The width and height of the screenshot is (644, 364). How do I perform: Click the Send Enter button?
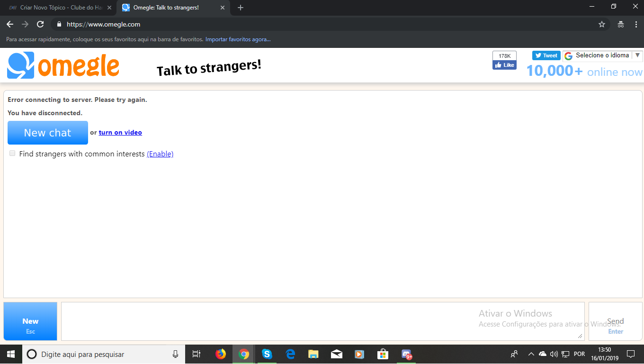point(616,321)
